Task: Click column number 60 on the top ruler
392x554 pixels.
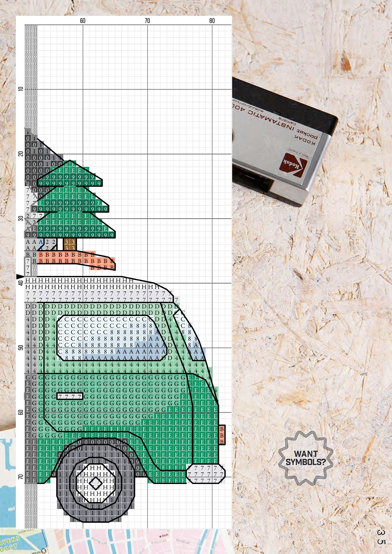Action: coord(83,21)
